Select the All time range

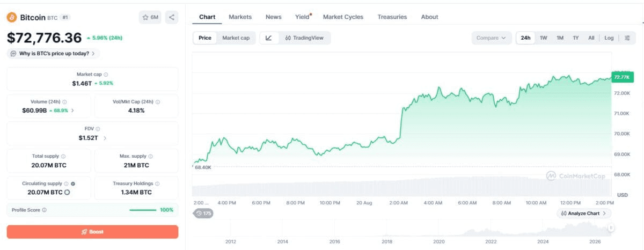pos(591,38)
